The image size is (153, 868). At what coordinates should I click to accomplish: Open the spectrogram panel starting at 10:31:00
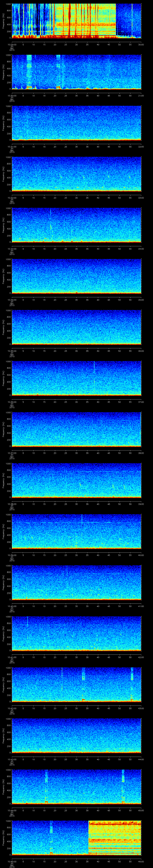(76, 123)
